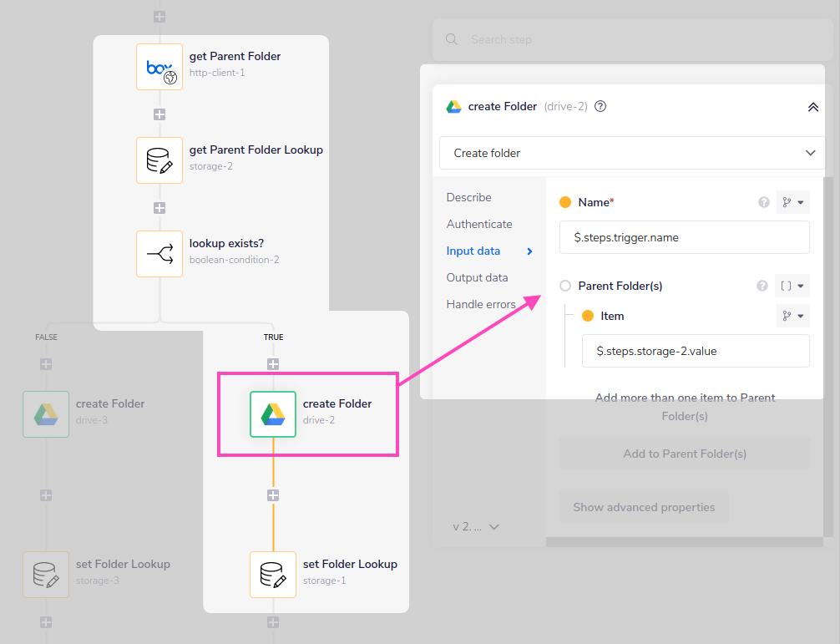Select the Authenticate section in the sidebar
840x644 pixels.
(x=478, y=224)
